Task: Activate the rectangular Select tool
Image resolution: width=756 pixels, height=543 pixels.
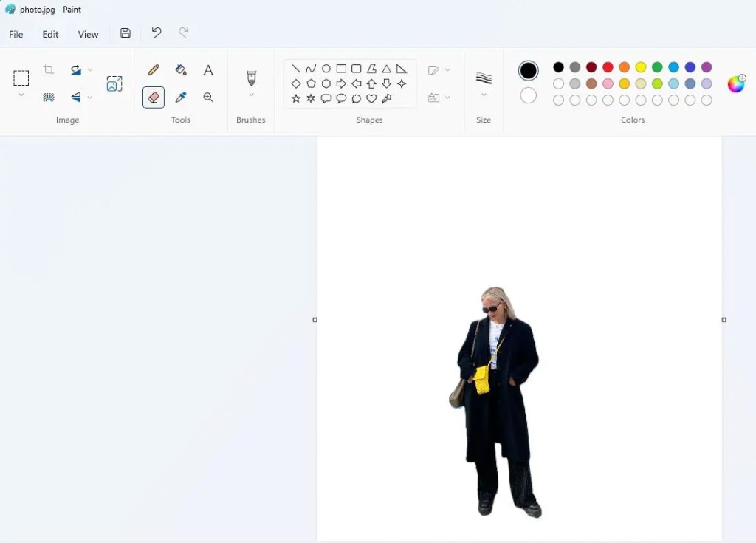Action: 21,78
